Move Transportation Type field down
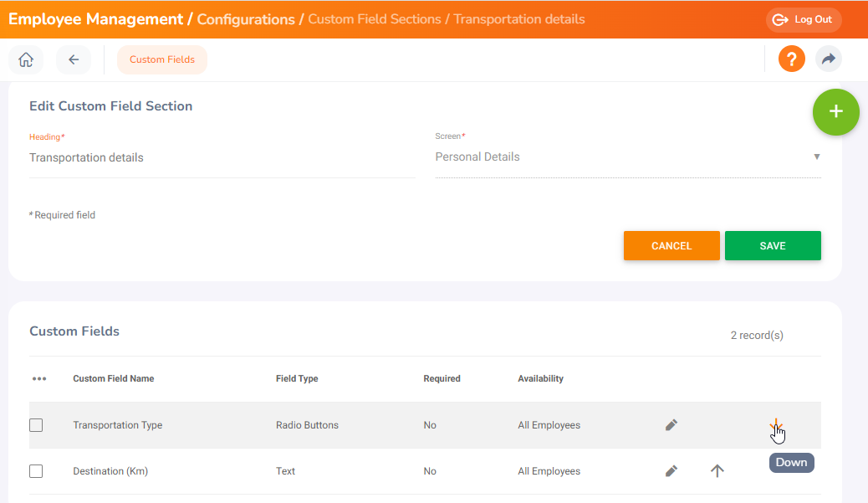The width and height of the screenshot is (868, 503). pyautogui.click(x=776, y=425)
